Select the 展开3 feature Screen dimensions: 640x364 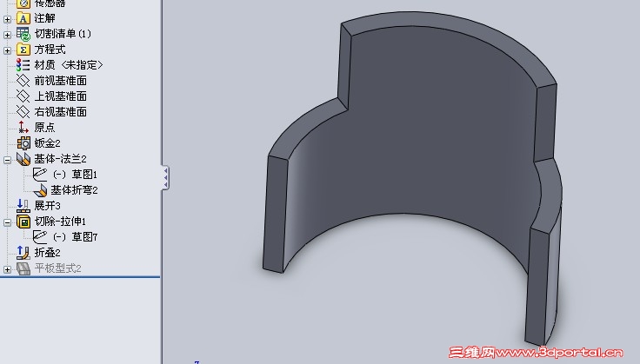coord(47,205)
